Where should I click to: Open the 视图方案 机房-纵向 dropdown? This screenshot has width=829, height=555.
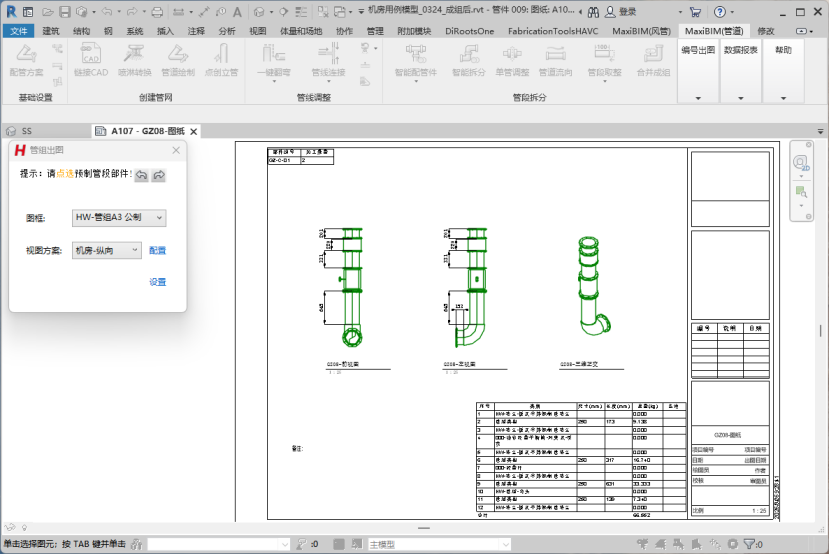click(x=107, y=250)
